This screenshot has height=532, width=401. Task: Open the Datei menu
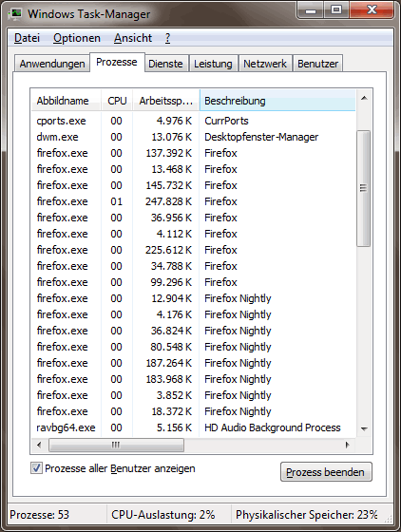click(x=28, y=38)
